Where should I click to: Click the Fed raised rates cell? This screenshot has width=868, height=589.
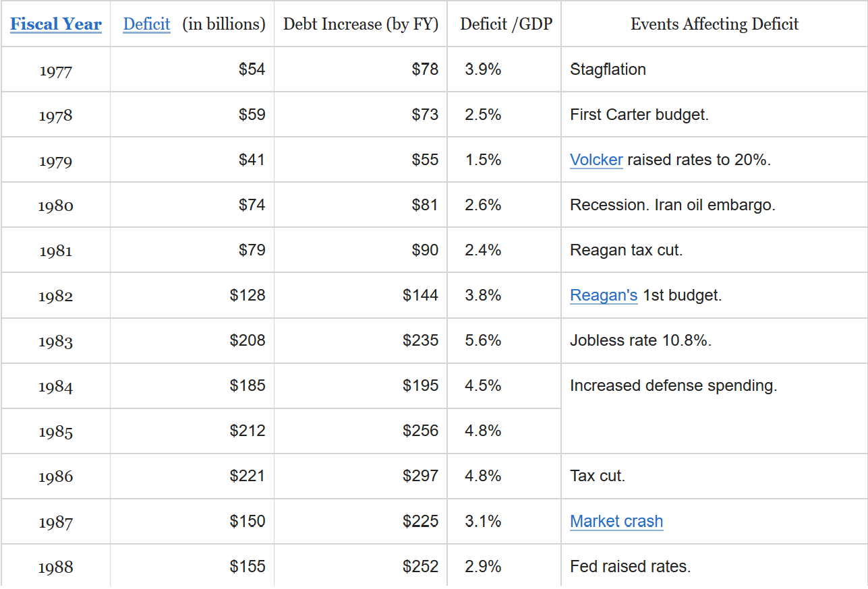[x=630, y=566]
